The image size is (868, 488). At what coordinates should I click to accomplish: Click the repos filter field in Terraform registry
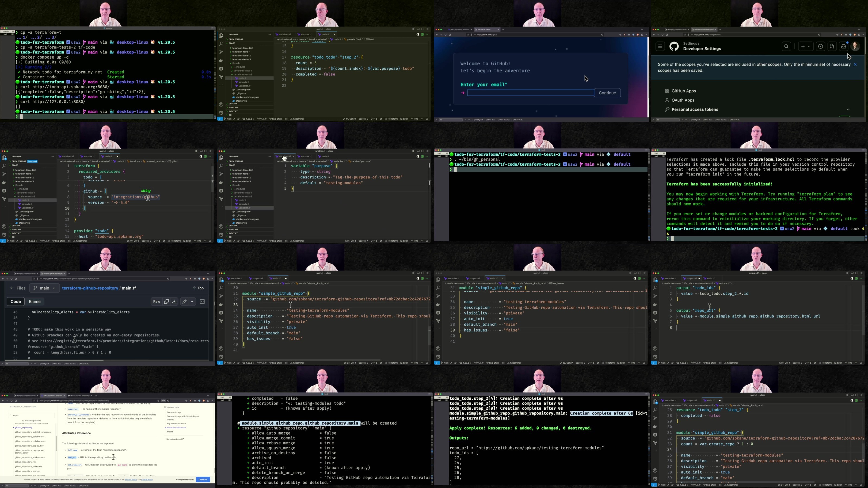(31, 416)
